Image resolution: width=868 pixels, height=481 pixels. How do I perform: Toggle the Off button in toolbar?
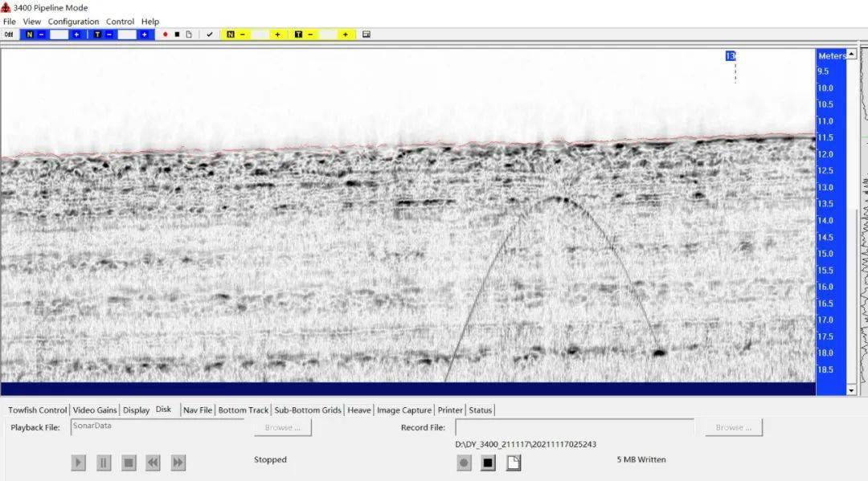(x=9, y=35)
